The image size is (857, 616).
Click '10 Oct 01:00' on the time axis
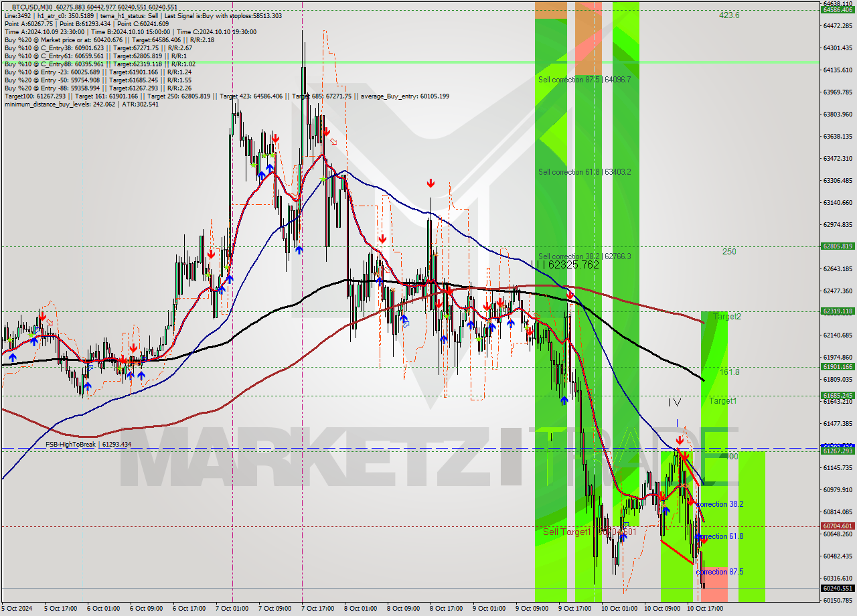pos(619,609)
